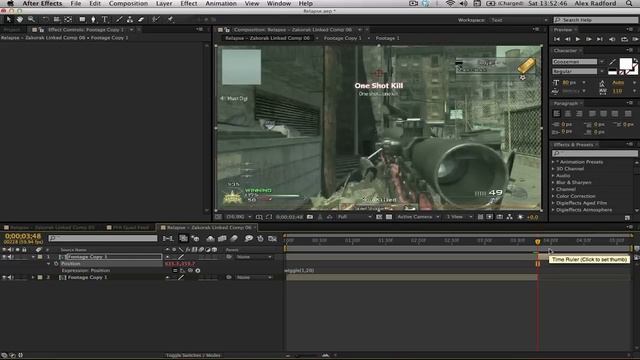Play the preview
Screen dimensions: 640x360
578,39
